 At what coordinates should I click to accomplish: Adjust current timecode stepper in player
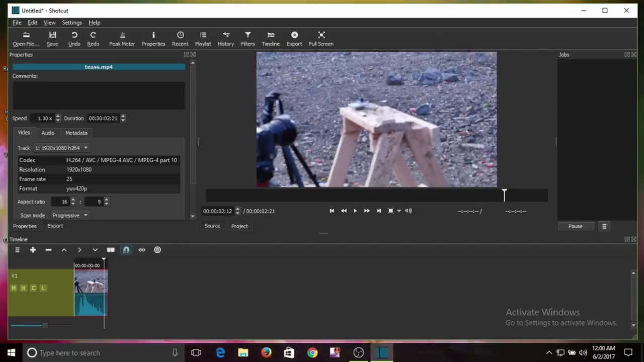[237, 211]
